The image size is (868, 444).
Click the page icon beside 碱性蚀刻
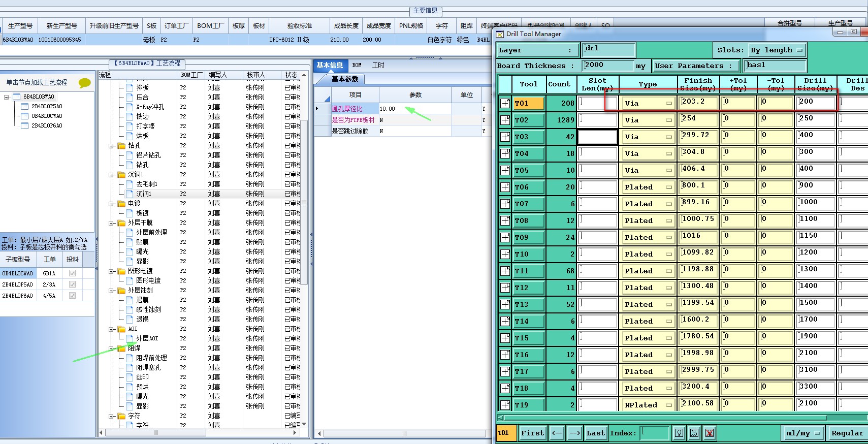tap(130, 310)
